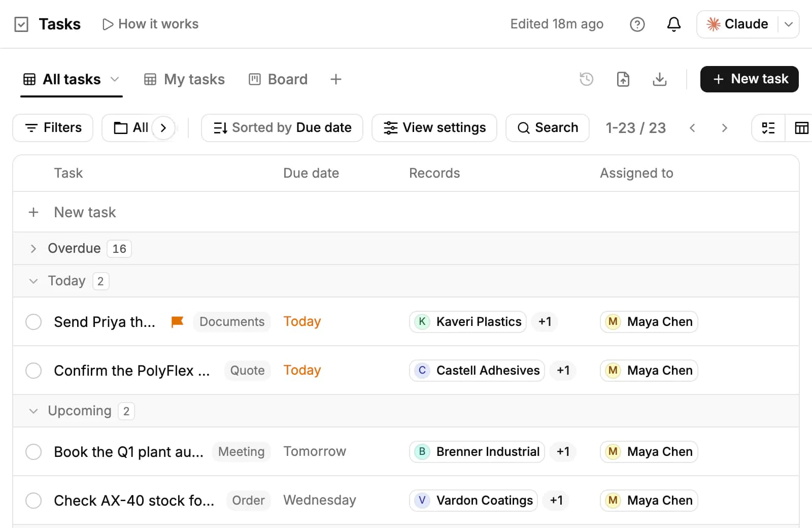Switch to the Board tab

(x=278, y=79)
